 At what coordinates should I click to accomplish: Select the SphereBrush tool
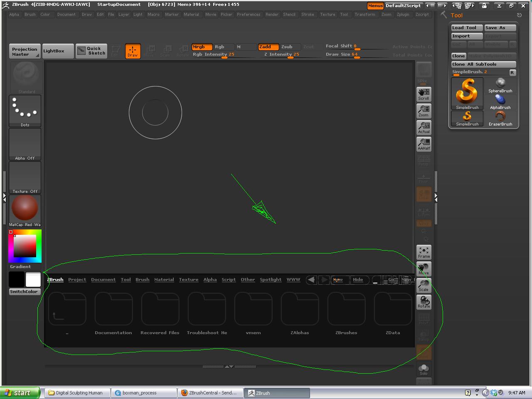[x=500, y=85]
